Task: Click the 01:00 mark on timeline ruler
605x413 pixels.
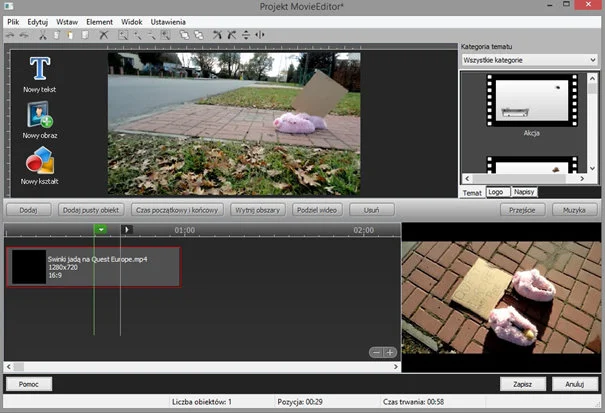Action: point(184,230)
